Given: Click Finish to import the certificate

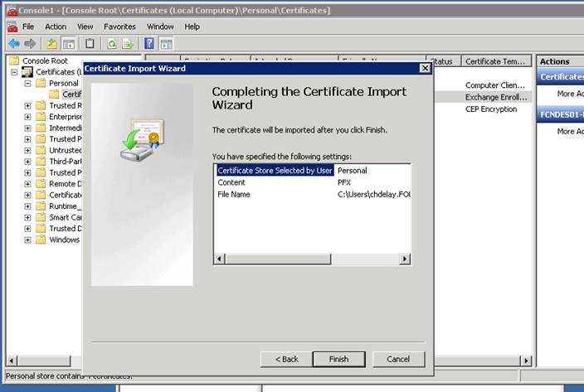Looking at the screenshot, I should (x=338, y=359).
